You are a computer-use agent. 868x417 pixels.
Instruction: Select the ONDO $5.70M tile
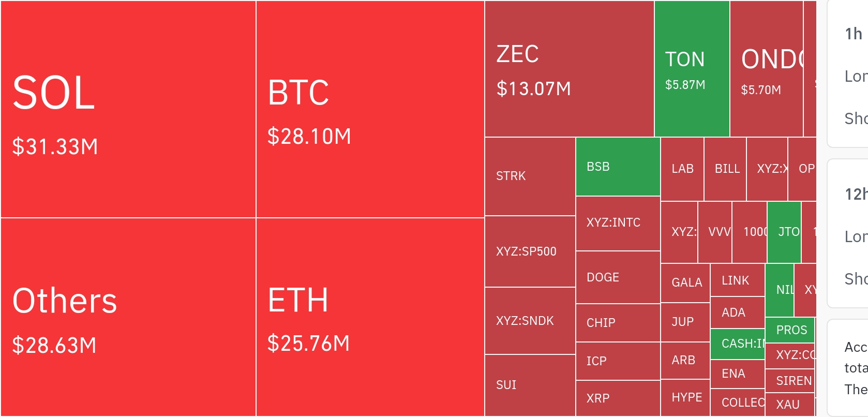coord(767,69)
